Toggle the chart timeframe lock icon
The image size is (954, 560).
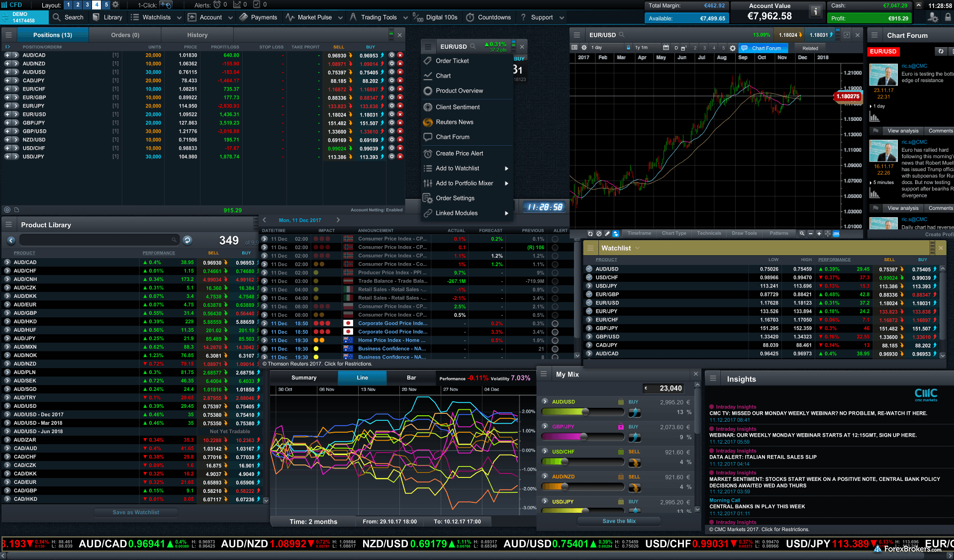[628, 48]
